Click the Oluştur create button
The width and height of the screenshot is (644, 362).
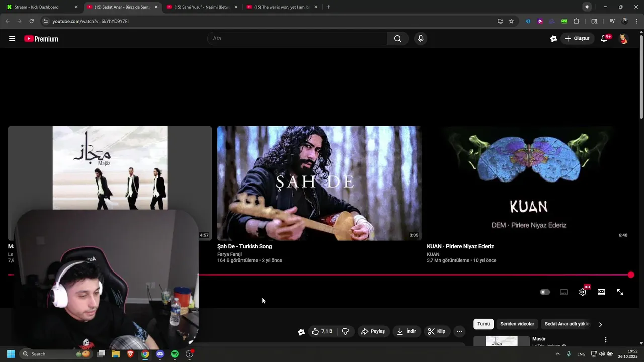coord(577,39)
